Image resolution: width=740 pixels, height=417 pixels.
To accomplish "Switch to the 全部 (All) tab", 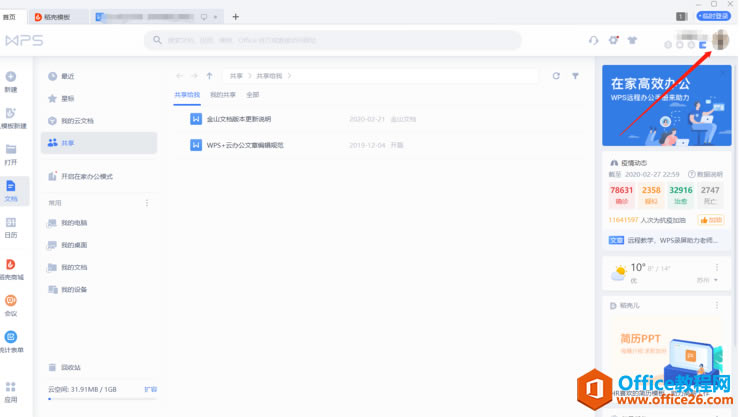I will [x=252, y=95].
